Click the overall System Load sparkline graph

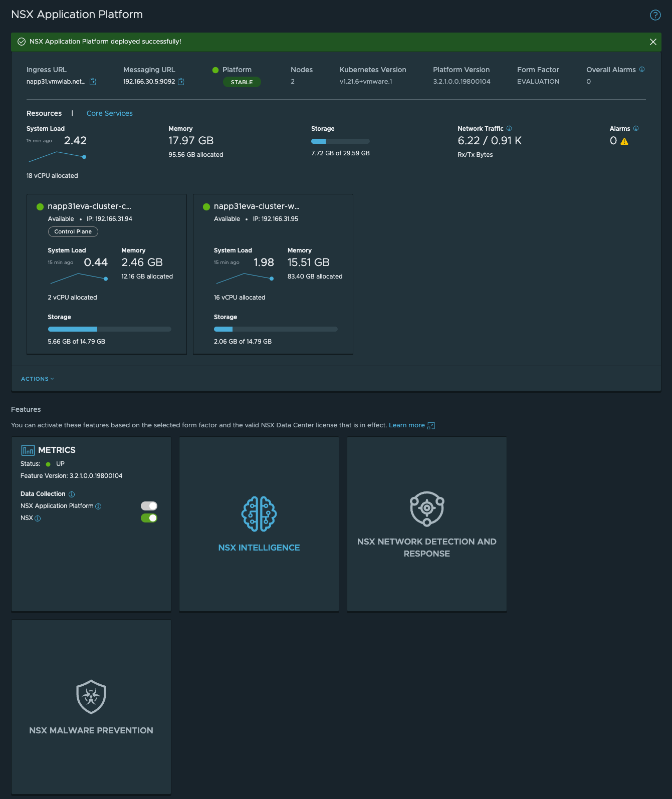pyautogui.click(x=57, y=157)
